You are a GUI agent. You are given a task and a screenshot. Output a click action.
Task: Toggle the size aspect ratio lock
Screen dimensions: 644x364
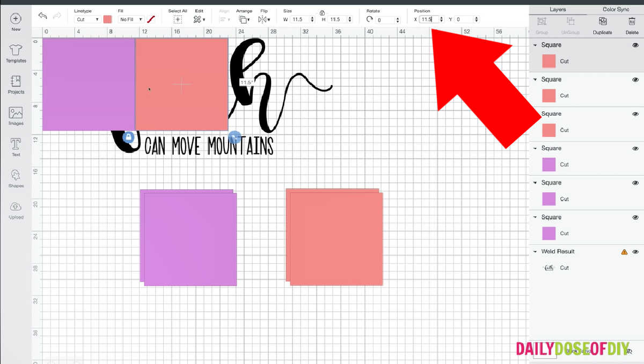322,12
